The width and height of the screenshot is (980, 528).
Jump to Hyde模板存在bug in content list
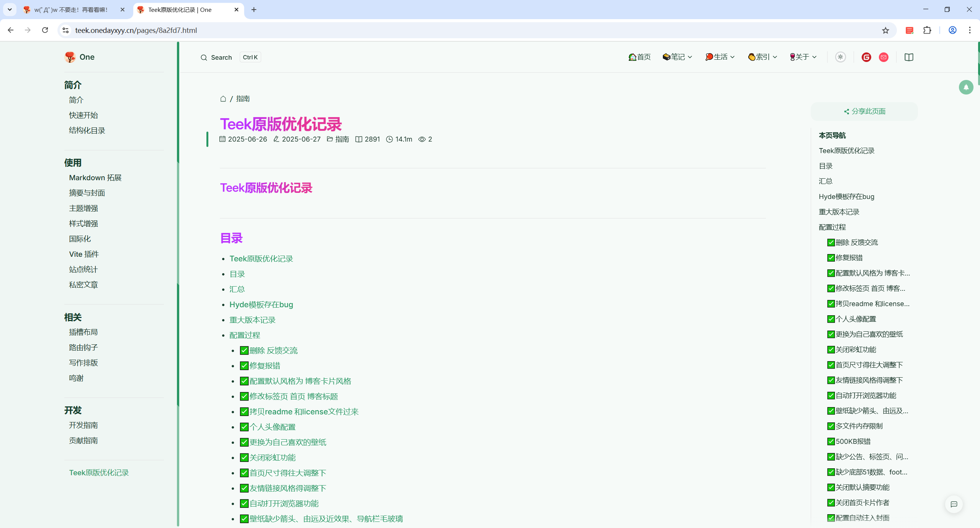coord(261,305)
